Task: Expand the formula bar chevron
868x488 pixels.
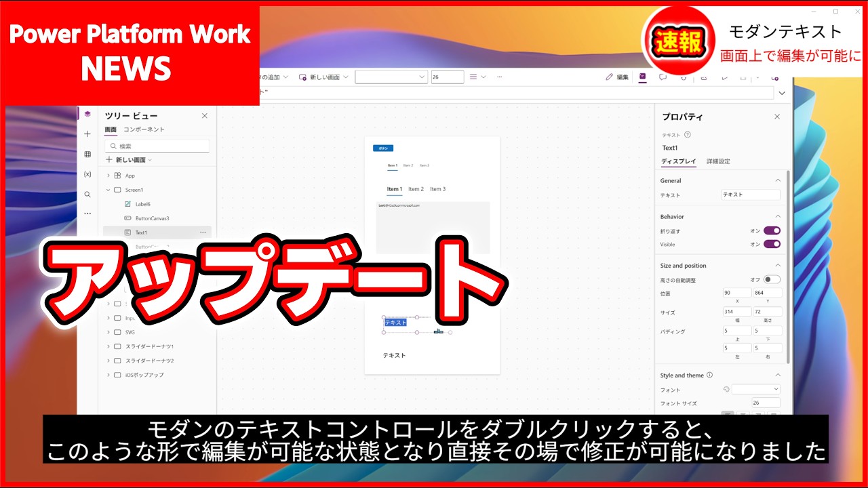Action: click(x=782, y=93)
